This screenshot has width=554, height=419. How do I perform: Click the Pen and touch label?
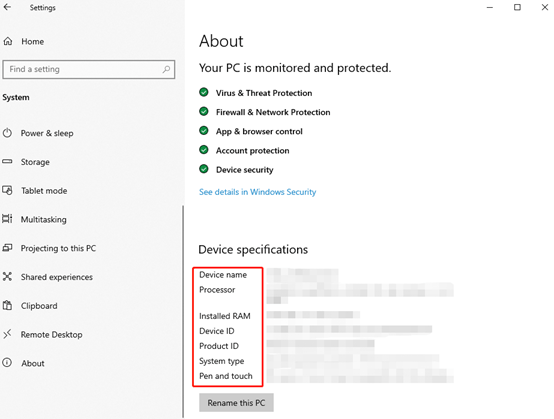(226, 376)
